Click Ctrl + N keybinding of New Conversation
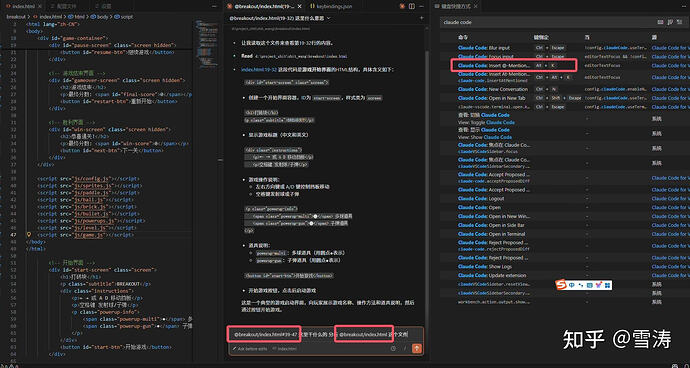 point(545,89)
